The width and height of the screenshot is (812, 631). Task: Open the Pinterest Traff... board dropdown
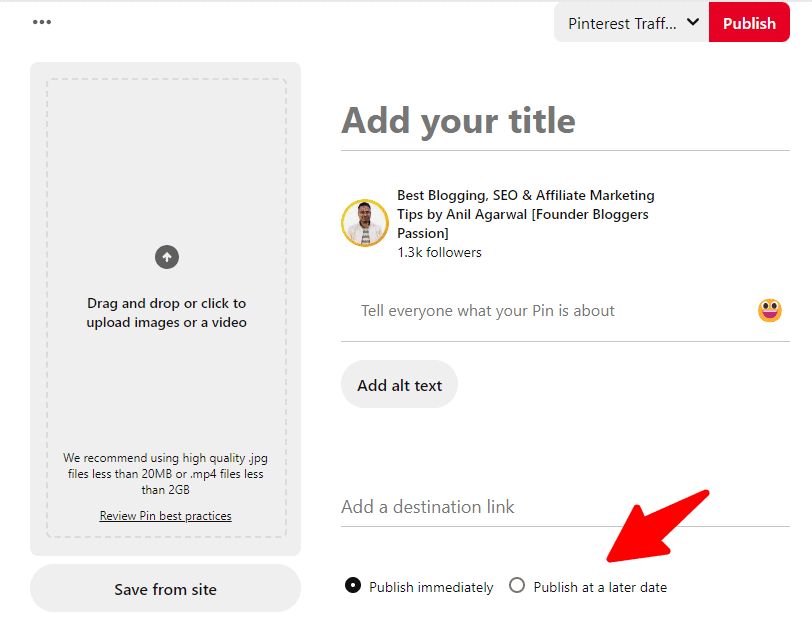(x=622, y=23)
